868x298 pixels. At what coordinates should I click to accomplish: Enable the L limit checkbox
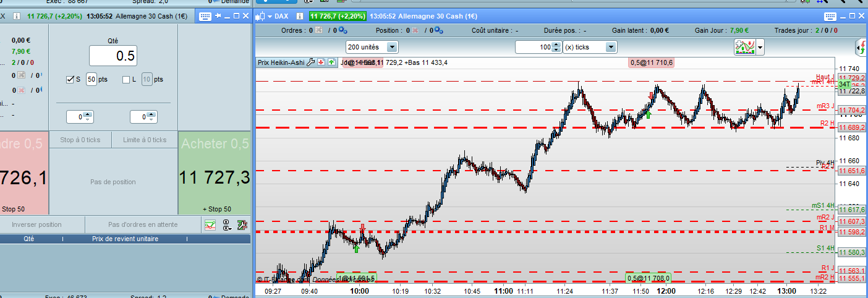[126, 79]
